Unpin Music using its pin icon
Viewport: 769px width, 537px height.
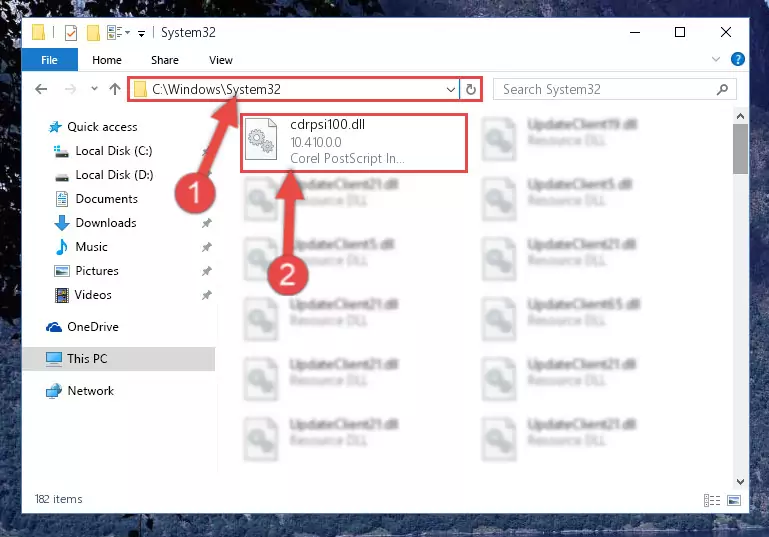206,247
